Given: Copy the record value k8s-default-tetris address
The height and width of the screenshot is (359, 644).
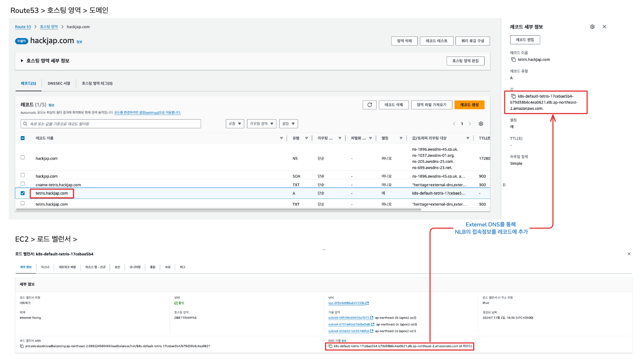Looking at the screenshot, I should click(x=513, y=96).
